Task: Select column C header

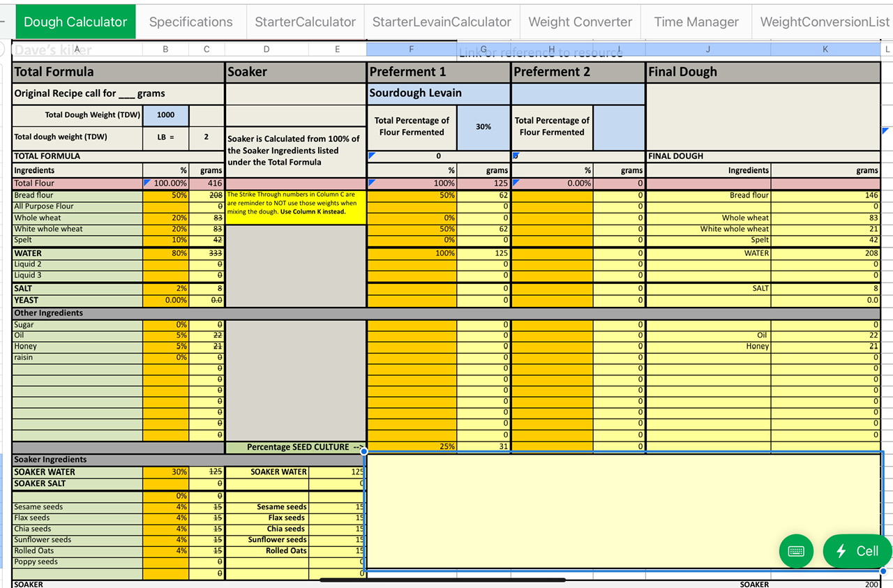Action: point(207,50)
